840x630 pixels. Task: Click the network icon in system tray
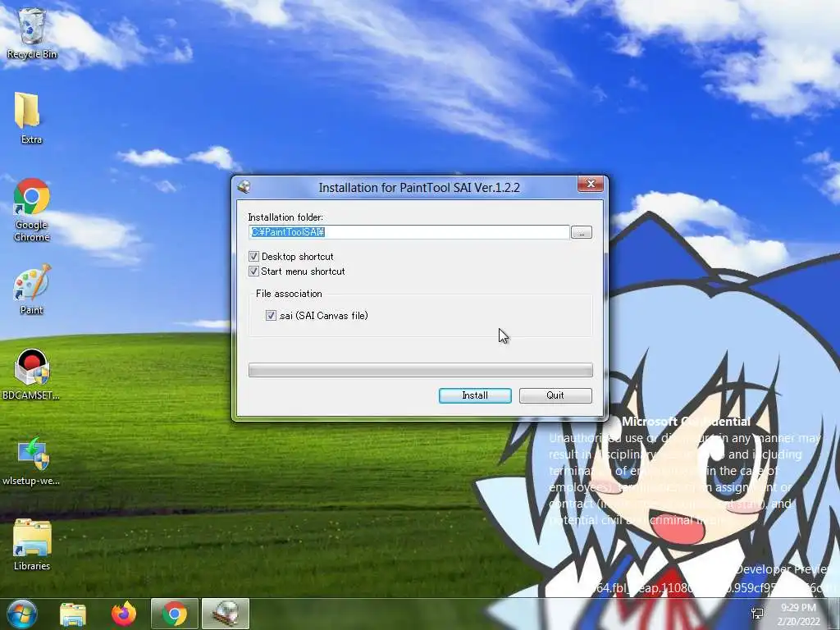click(757, 614)
